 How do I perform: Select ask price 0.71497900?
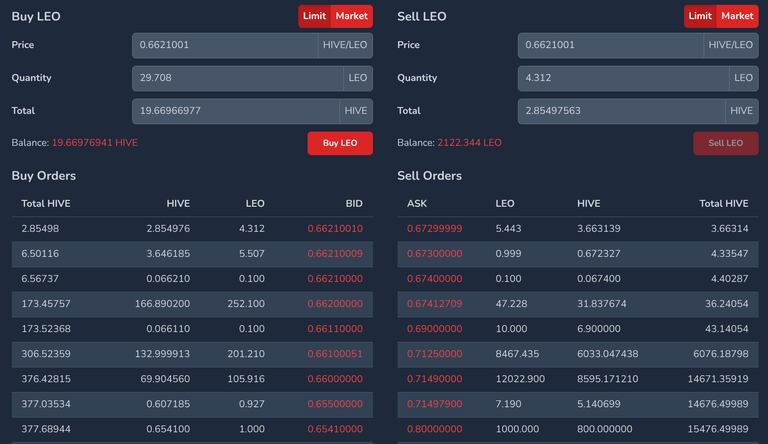(x=434, y=403)
